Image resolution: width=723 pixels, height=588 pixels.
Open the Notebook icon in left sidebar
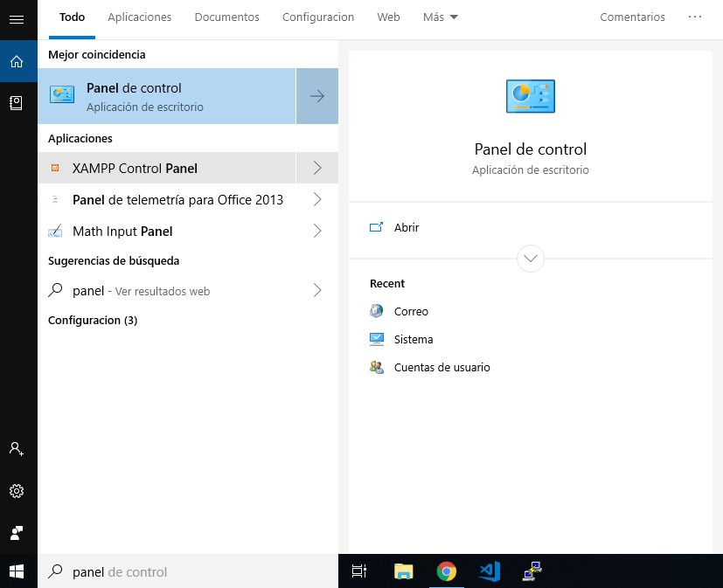click(17, 103)
